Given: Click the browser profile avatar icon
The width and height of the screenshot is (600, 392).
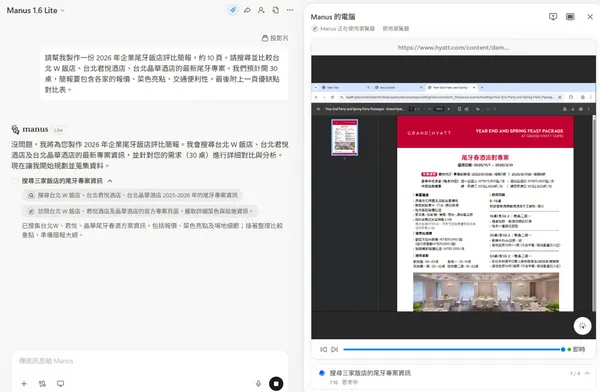Looking at the screenshot, I should [582, 97].
